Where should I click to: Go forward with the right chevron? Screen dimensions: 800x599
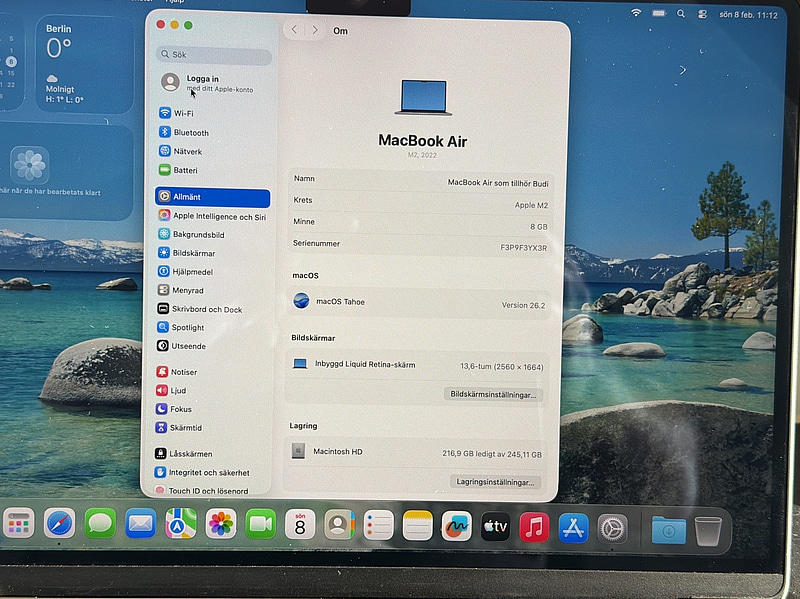click(x=315, y=30)
